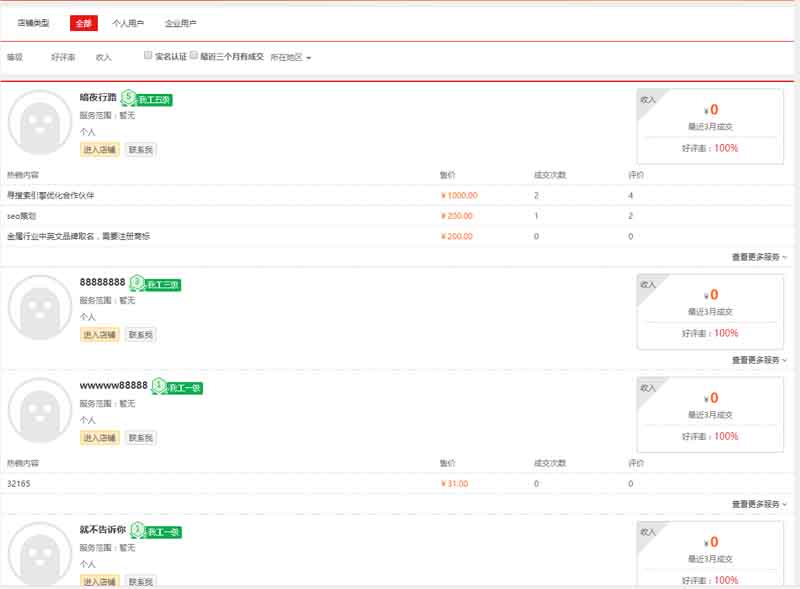Screen dimensions: 800x589
Task: Click 联系我 button for 88888888
Action: [141, 335]
